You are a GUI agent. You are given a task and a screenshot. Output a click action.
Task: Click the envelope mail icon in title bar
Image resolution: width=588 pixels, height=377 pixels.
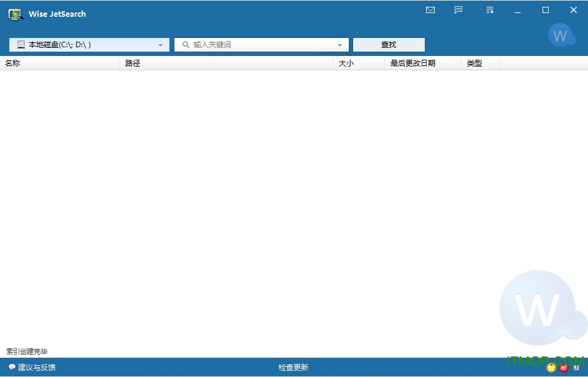click(x=430, y=10)
